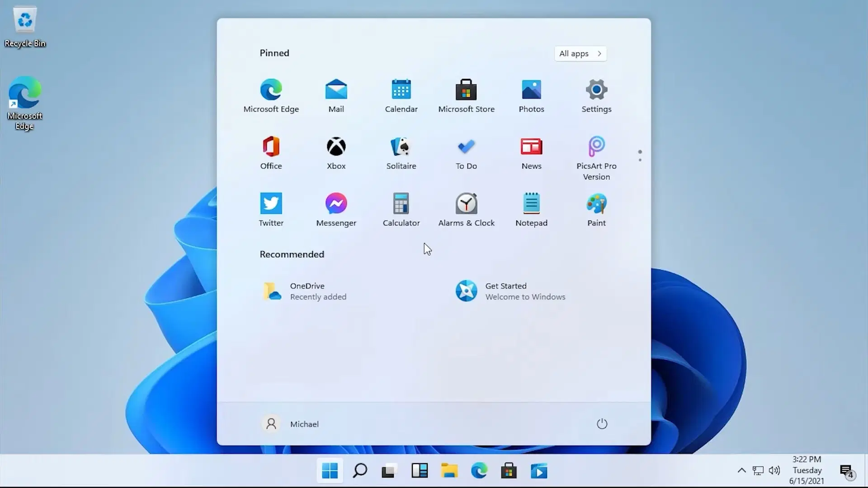This screenshot has height=488, width=868.
Task: Expand taskbar notification chevron
Action: (x=741, y=471)
